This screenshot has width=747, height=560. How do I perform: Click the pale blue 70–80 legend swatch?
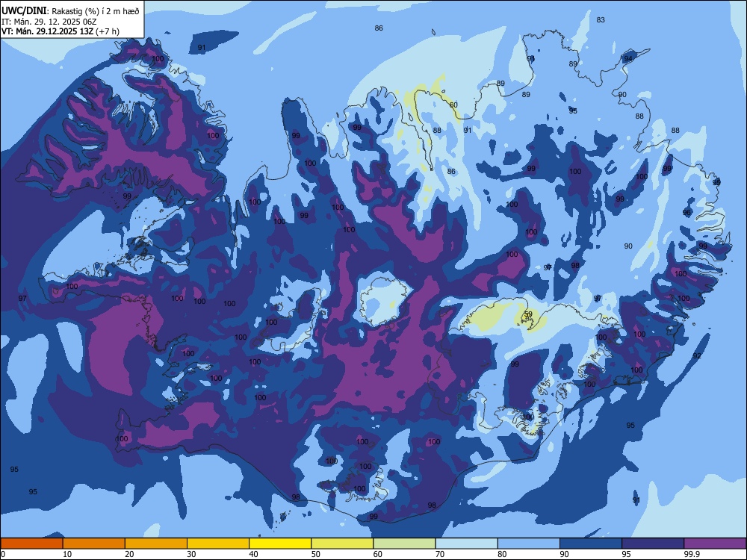click(466, 544)
